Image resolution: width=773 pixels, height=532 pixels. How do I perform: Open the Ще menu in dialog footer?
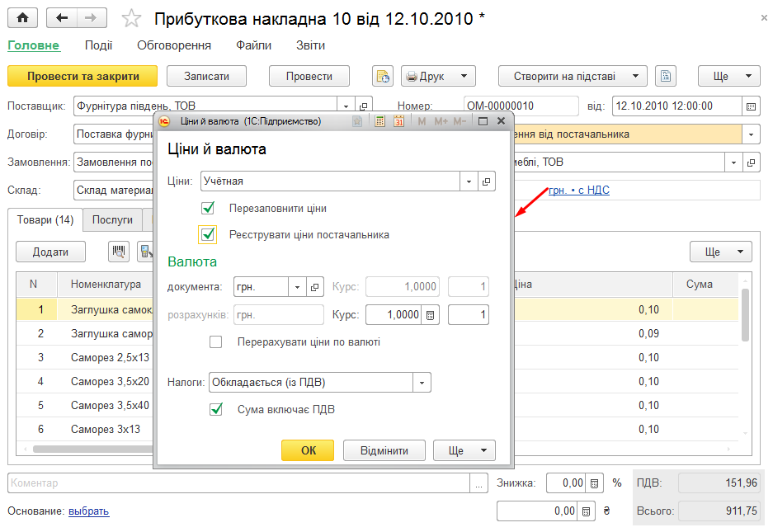464,450
